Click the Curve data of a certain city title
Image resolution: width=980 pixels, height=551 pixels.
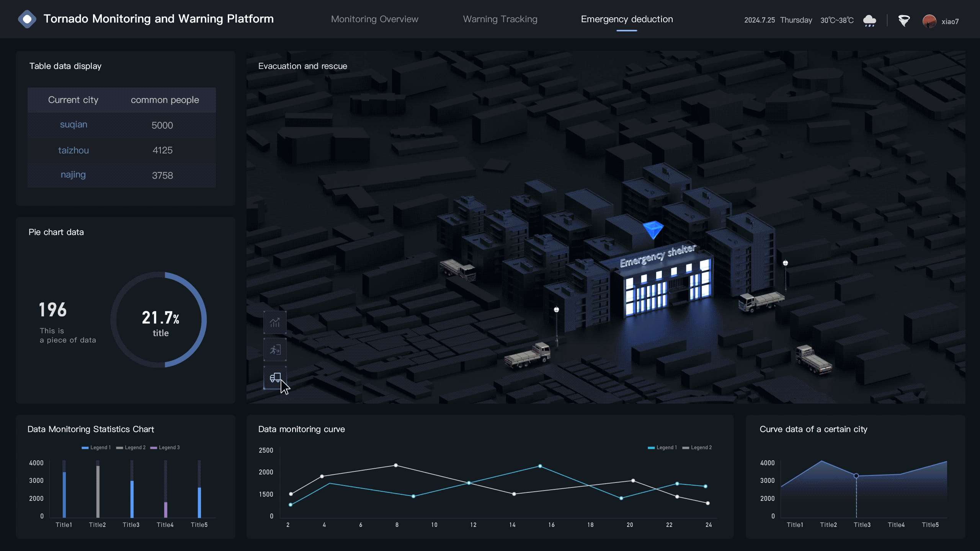tap(813, 429)
